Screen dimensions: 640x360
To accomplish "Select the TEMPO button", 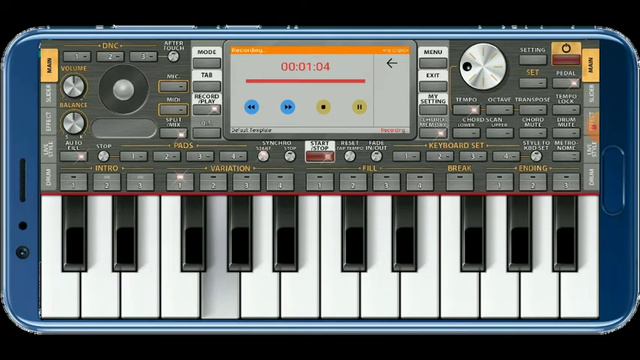I will point(466,109).
